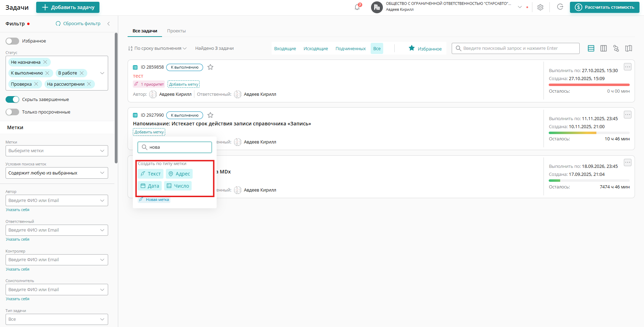Open more options for task 2927990
This screenshot has height=327, width=644.
(627, 115)
